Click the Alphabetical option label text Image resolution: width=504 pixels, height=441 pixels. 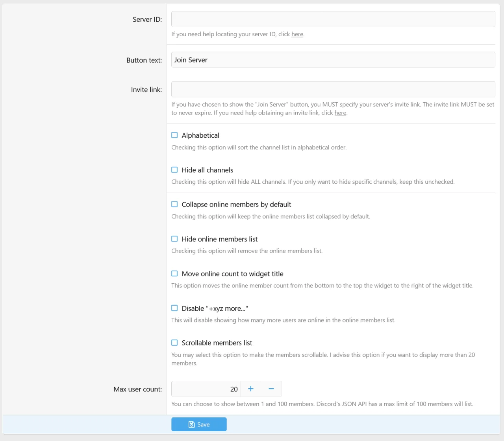coord(200,135)
